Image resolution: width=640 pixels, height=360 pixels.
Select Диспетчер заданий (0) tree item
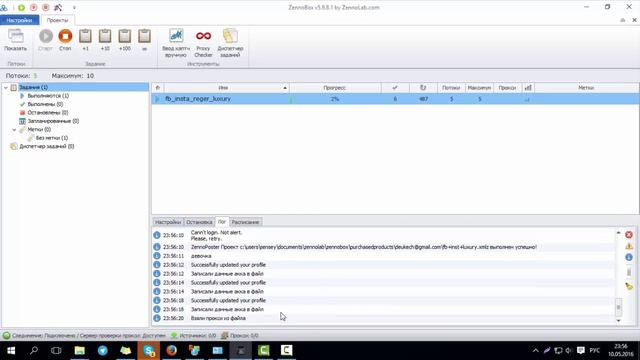click(47, 146)
